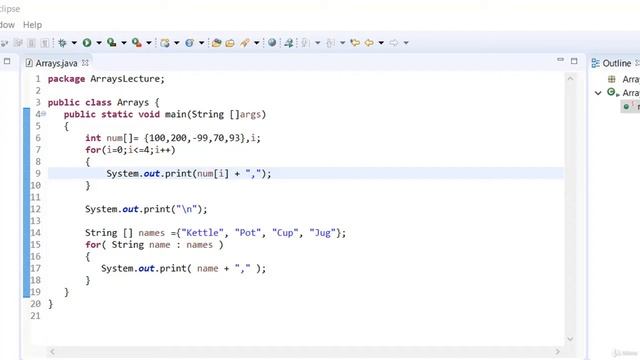The image size is (640, 360).
Task: Click the Back navigation yellow arrow
Action: (x=369, y=42)
